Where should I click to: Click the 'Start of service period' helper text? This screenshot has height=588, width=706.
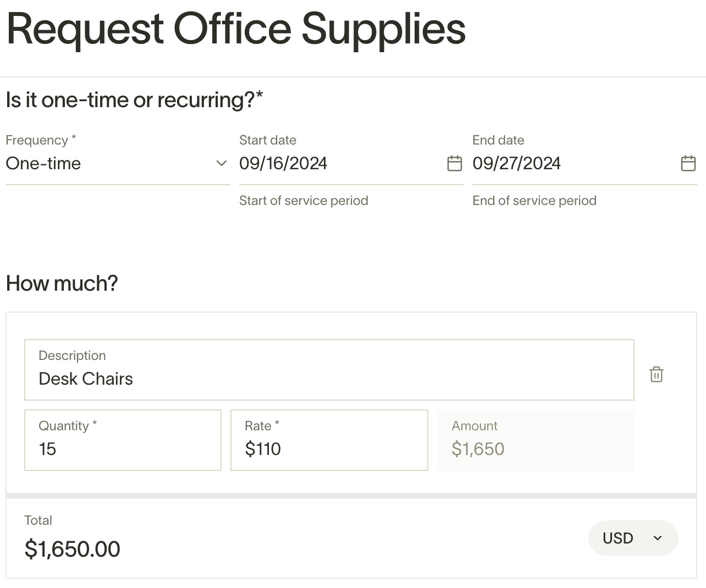tap(304, 201)
